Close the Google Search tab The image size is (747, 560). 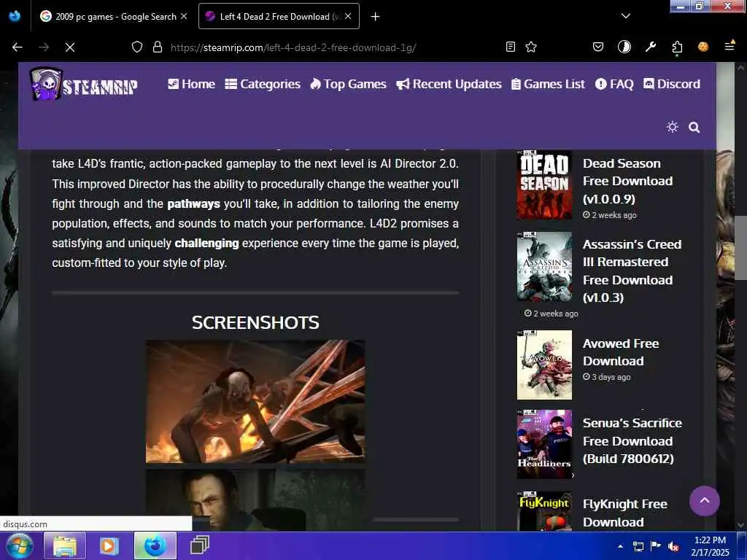[184, 16]
